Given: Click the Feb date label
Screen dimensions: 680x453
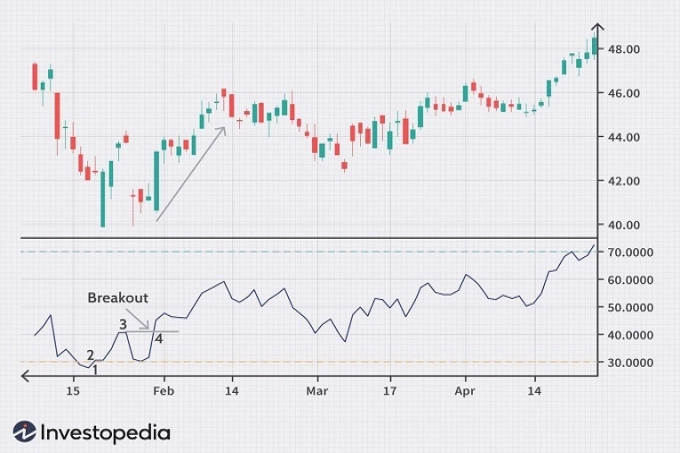Looking at the screenshot, I should tap(163, 391).
